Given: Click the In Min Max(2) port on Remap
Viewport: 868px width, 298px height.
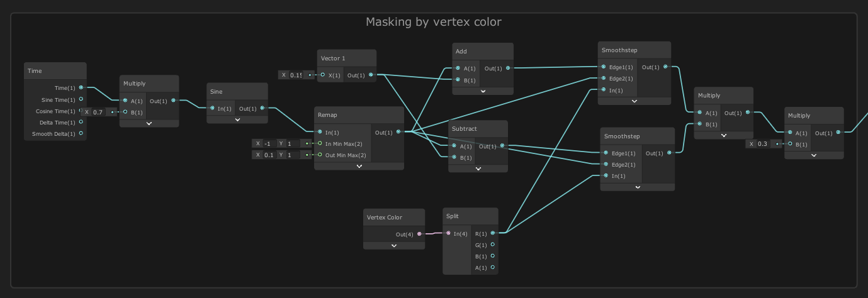Looking at the screenshot, I should click(320, 143).
